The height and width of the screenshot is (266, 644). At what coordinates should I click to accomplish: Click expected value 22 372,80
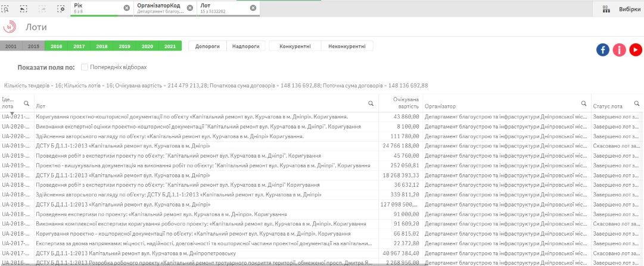[x=408, y=243]
